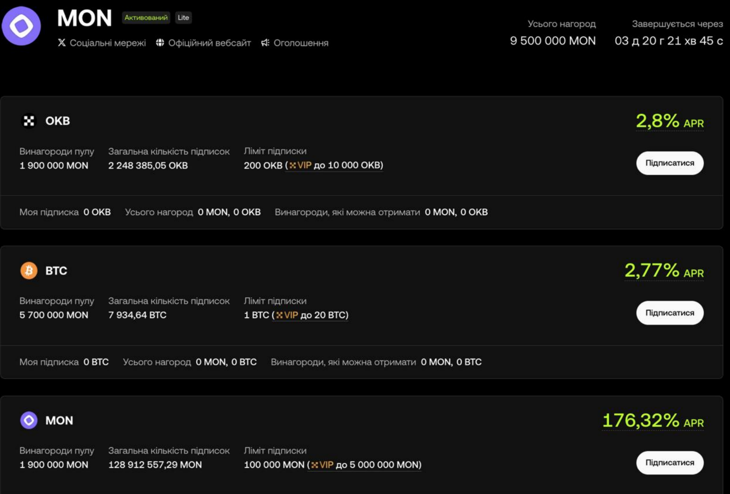This screenshot has width=730, height=494.
Task: Click the VIP icon in BTC limit
Action: tap(279, 315)
